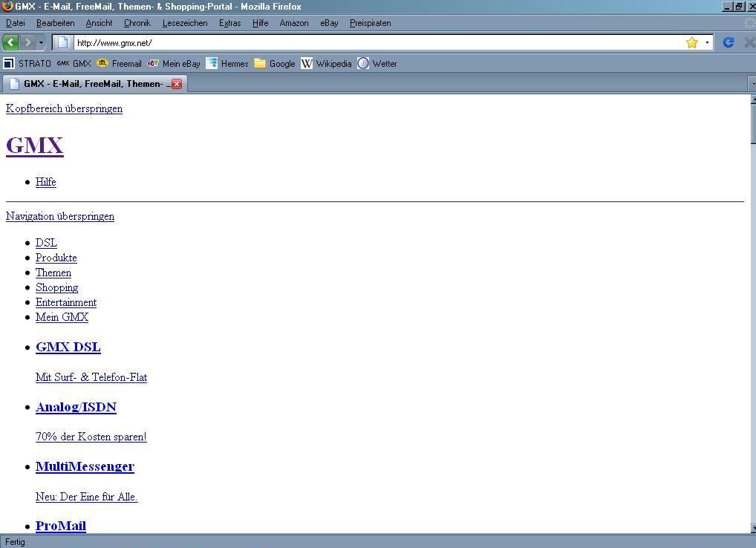756x548 pixels.
Task: Reload the page with the blue refresh icon
Action: pos(729,42)
